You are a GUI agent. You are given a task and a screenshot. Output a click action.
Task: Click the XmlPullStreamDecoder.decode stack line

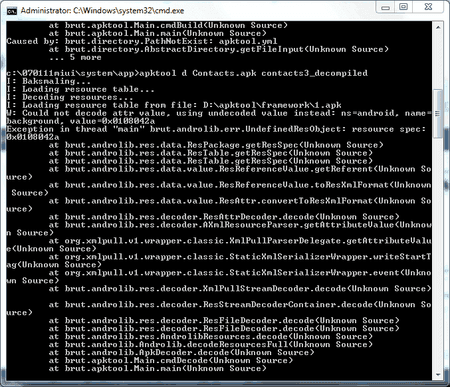click(x=240, y=289)
